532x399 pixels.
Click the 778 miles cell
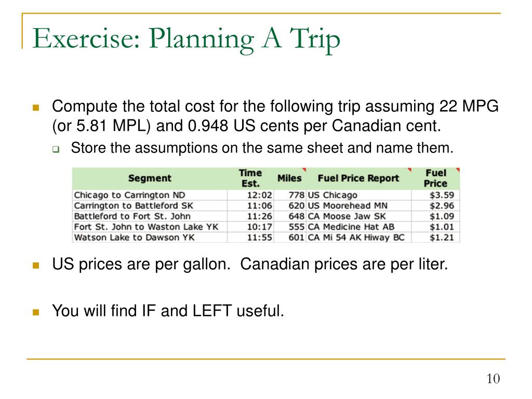[x=290, y=195]
